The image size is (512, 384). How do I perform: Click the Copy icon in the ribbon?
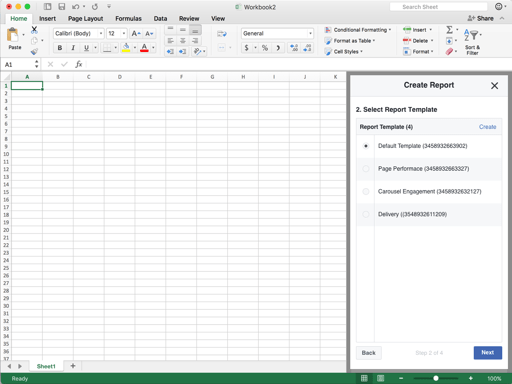[34, 41]
